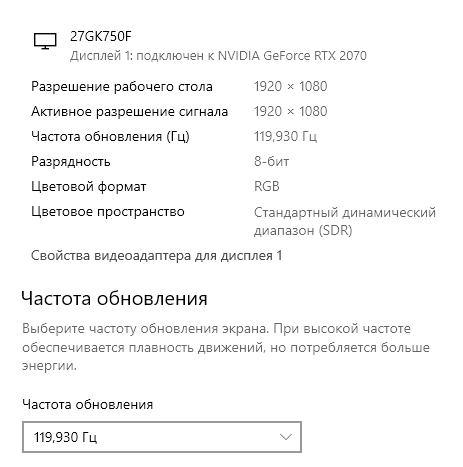Click the Разрядность label

[71, 162]
